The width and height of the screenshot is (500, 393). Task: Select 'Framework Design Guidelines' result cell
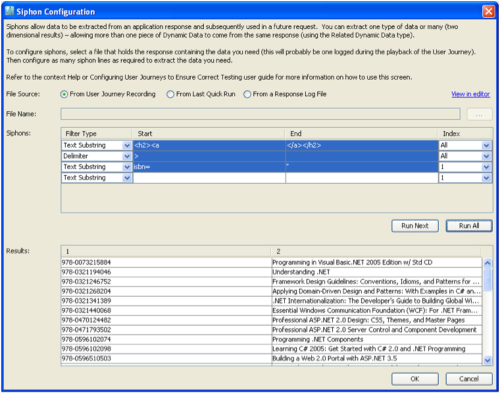(x=377, y=282)
